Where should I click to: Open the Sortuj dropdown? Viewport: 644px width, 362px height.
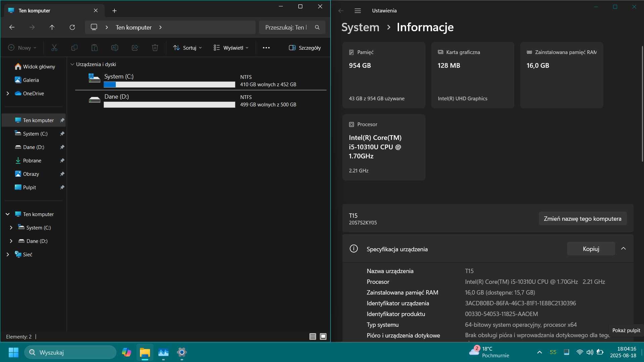(188, 48)
